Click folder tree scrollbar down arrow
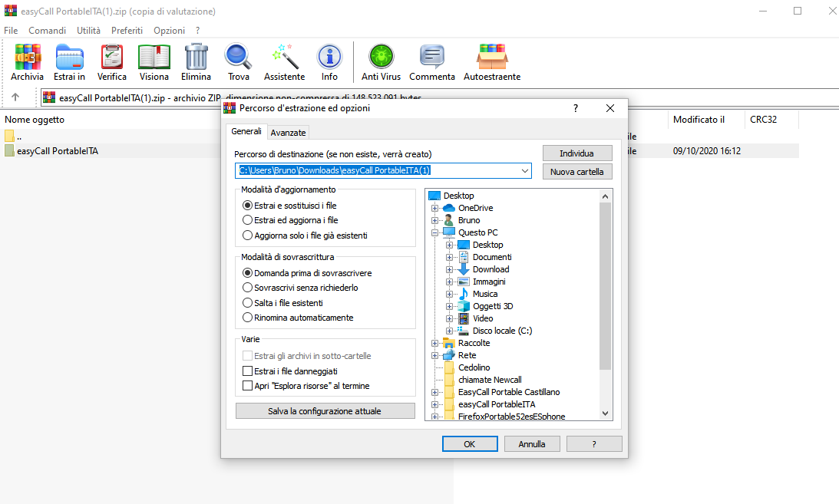 point(605,413)
